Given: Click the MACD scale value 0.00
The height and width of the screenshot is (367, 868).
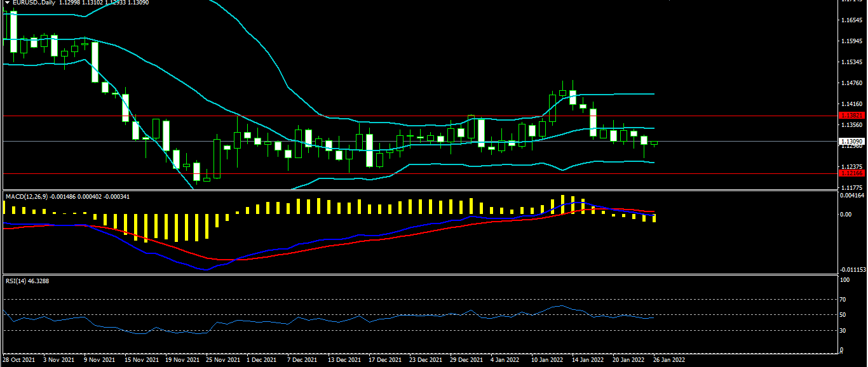Looking at the screenshot, I should pos(846,215).
